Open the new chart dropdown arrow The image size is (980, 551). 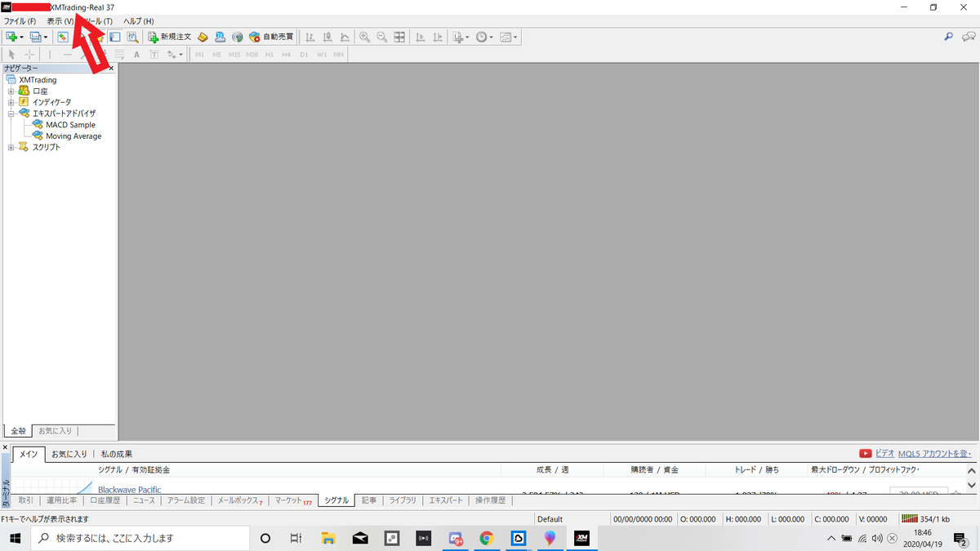(x=21, y=38)
